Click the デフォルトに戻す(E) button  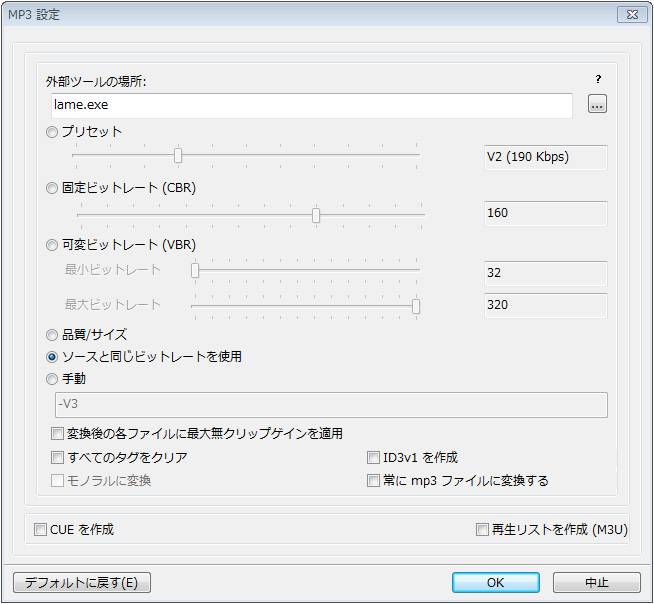[x=82, y=582]
